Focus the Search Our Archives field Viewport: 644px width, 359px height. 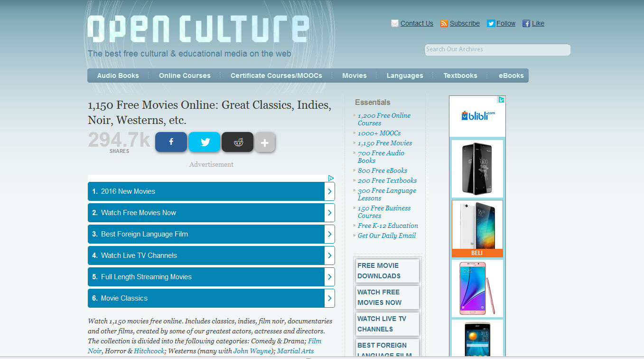click(497, 49)
